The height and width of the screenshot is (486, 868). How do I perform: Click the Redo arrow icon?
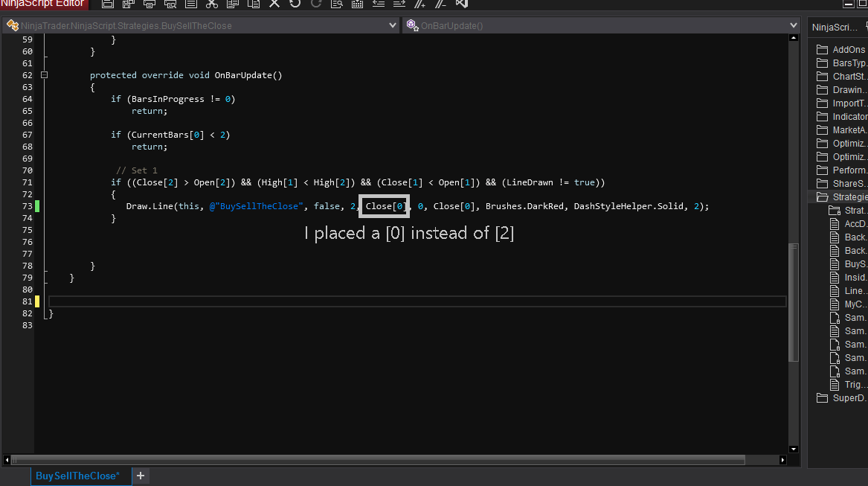coord(316,3)
